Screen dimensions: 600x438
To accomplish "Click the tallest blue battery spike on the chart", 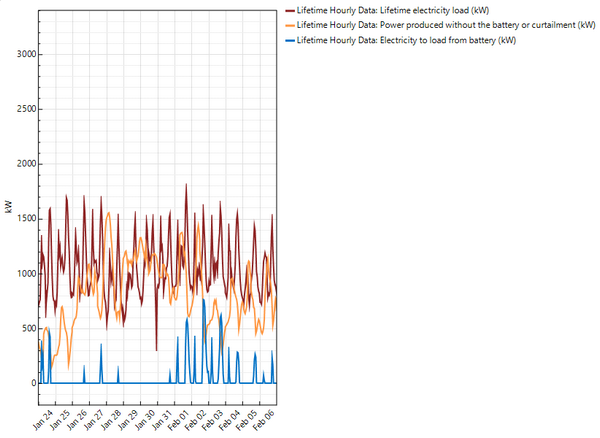I will tap(204, 299).
